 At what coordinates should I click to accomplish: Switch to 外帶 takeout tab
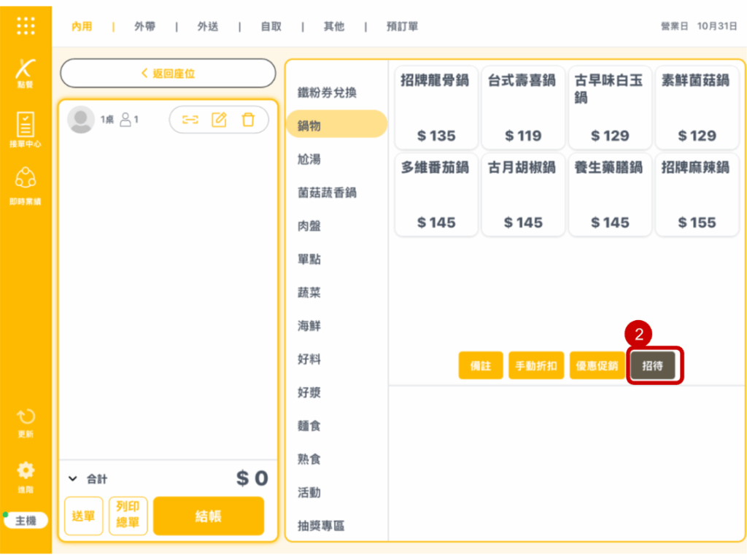coord(144,26)
